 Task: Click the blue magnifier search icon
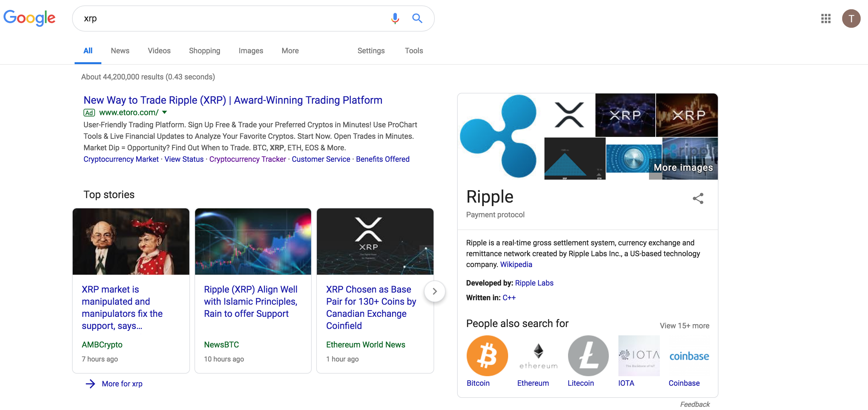(417, 18)
